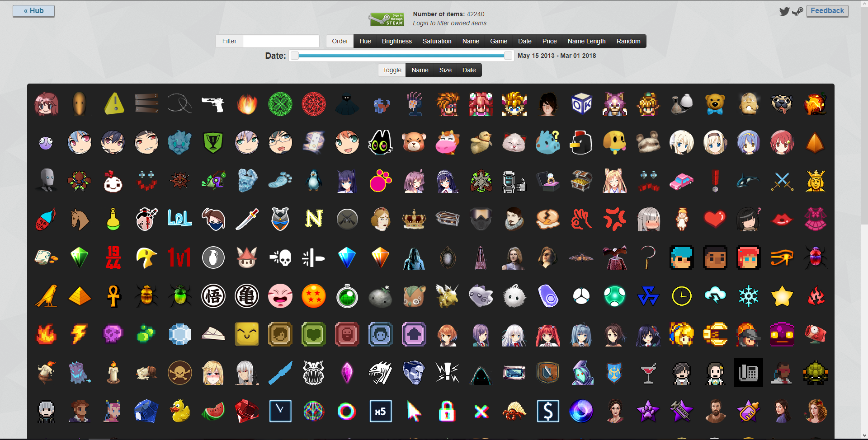Viewport: 868px width, 440px height.
Task: Click the pug face emoticon
Action: 782,104
